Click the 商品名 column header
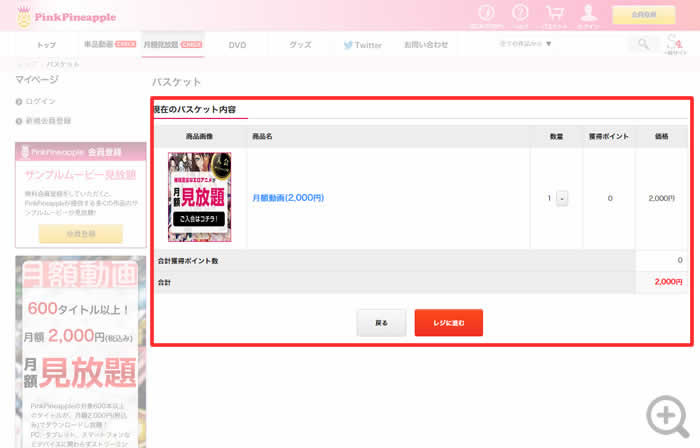This screenshot has width=700, height=448. 262,136
